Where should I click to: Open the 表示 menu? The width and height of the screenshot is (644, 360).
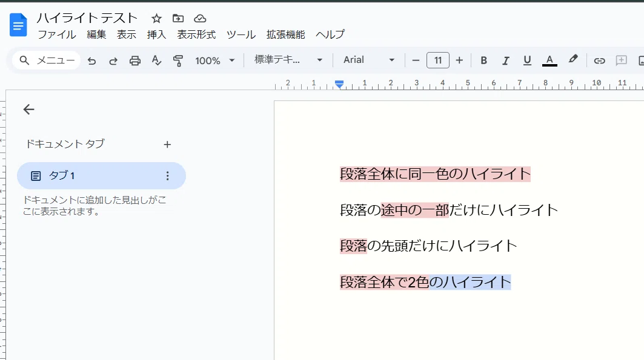(x=127, y=35)
